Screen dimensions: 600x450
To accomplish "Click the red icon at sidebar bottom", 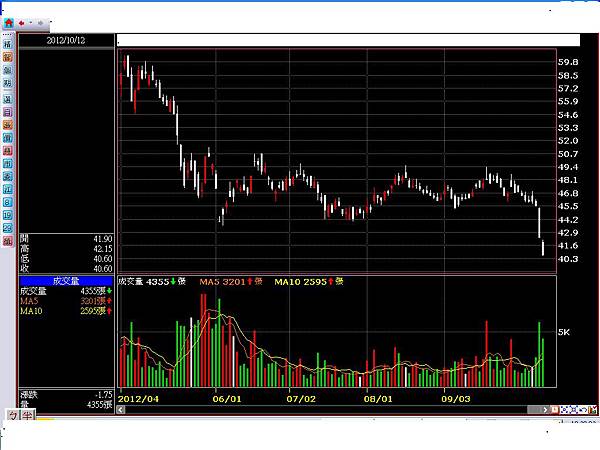I will point(8,241).
